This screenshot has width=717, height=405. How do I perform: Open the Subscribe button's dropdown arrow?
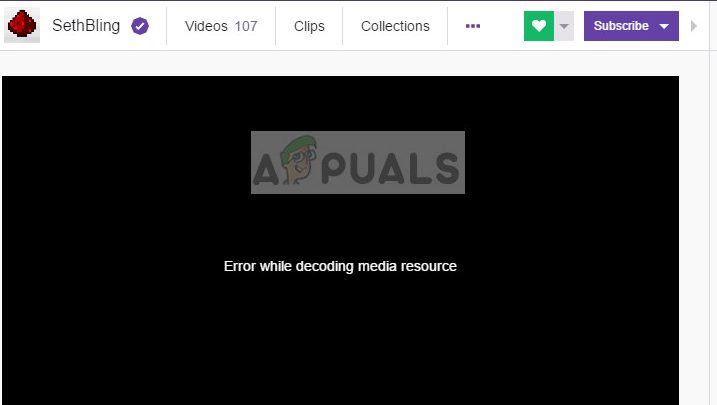point(664,27)
